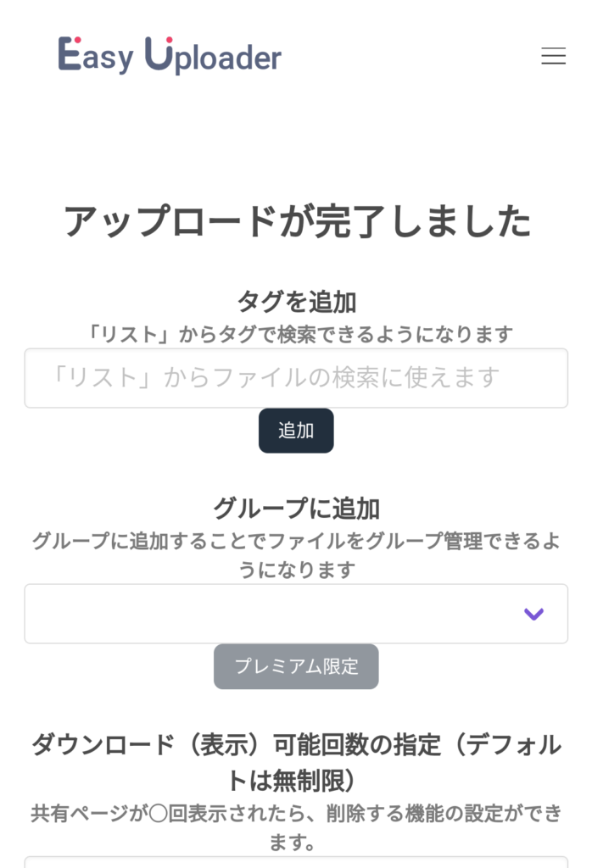Click the purple chevron in group dropdown

point(533,614)
